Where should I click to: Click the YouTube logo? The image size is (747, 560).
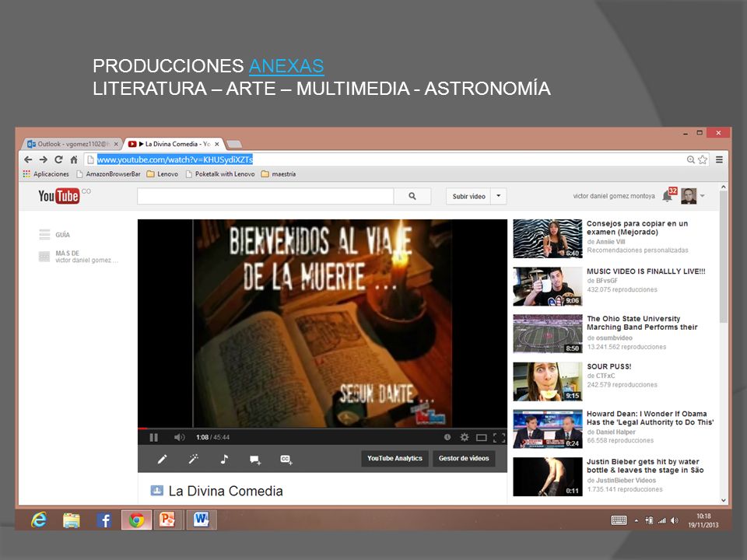point(59,196)
